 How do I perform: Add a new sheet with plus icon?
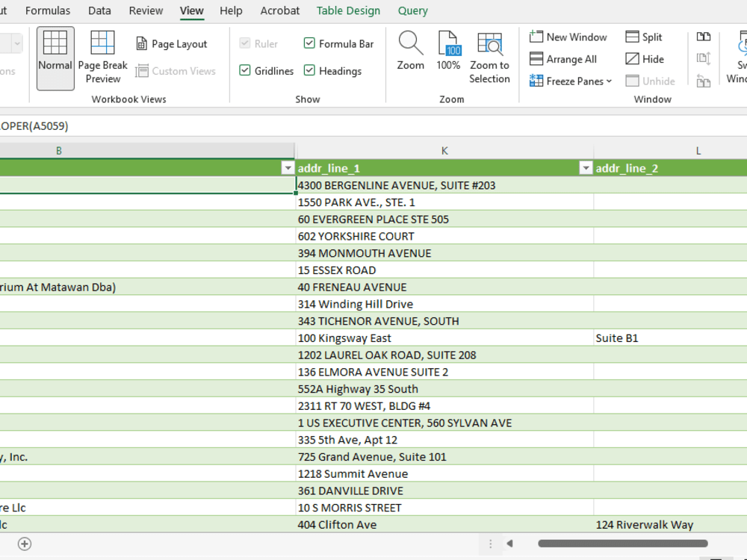pyautogui.click(x=25, y=544)
